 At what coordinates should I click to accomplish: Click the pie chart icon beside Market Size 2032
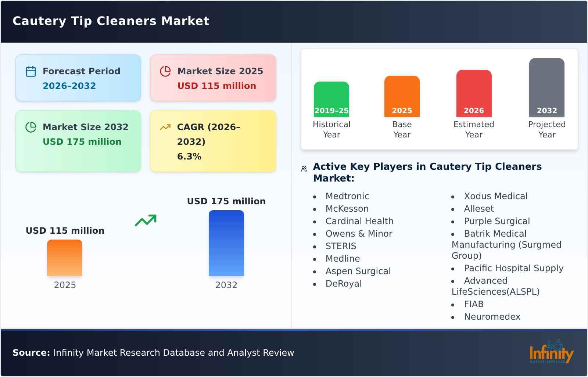[31, 127]
